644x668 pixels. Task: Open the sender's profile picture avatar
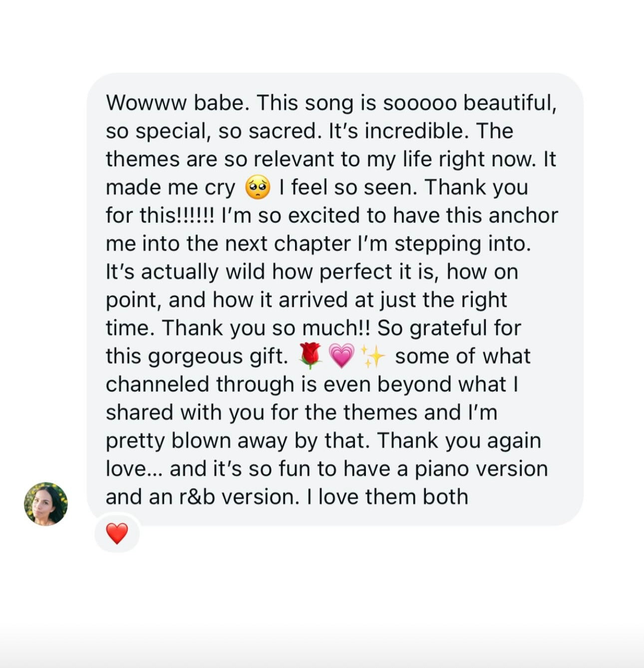click(x=46, y=504)
